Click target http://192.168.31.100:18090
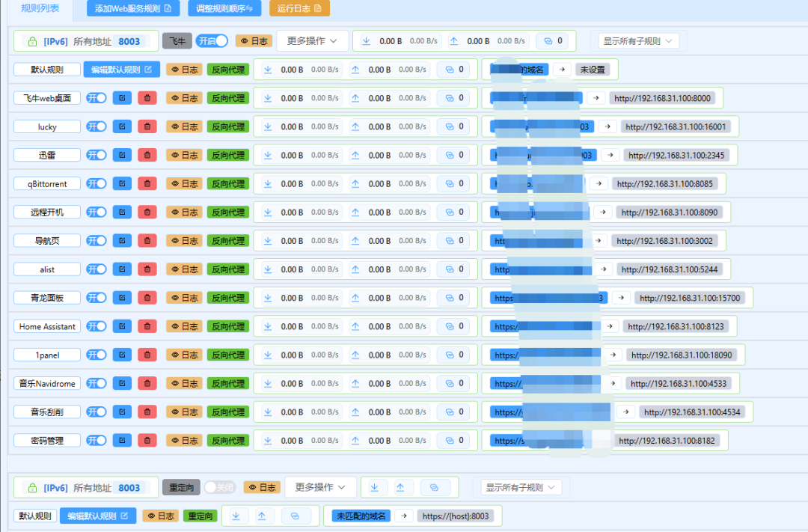The image size is (808, 532). click(682, 355)
